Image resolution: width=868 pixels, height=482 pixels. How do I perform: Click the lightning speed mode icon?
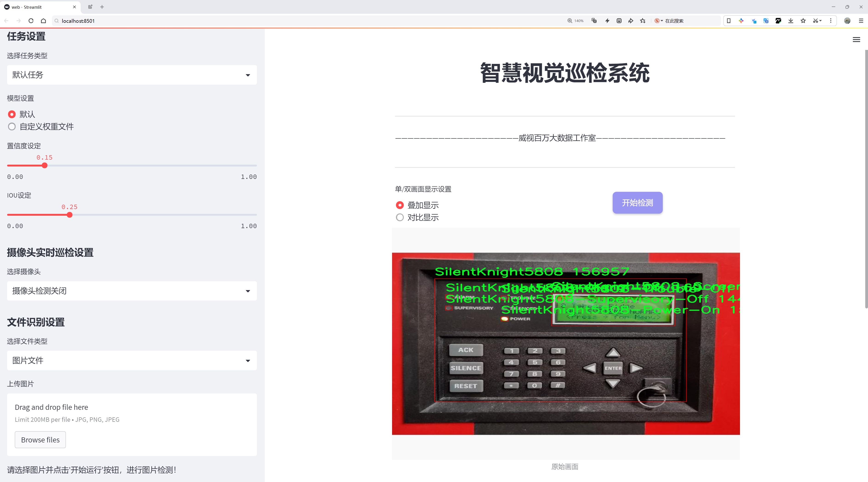click(x=607, y=20)
